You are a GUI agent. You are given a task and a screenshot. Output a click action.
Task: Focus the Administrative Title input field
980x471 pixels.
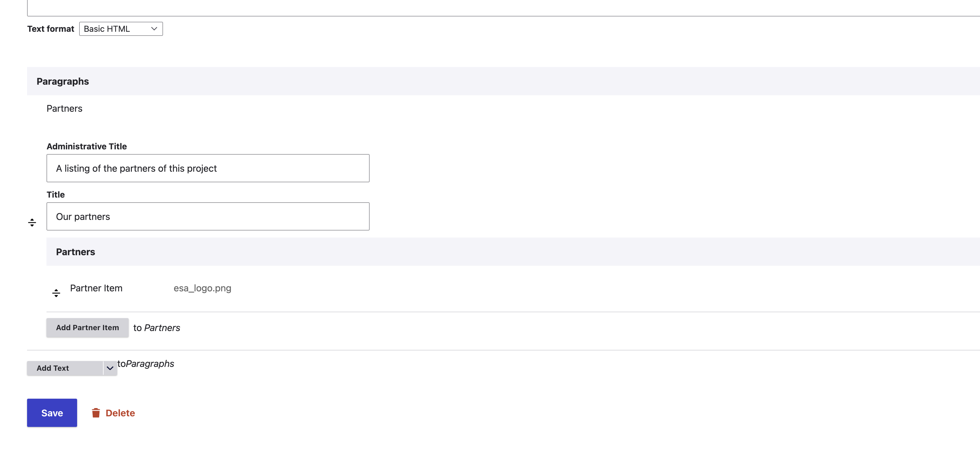click(208, 168)
